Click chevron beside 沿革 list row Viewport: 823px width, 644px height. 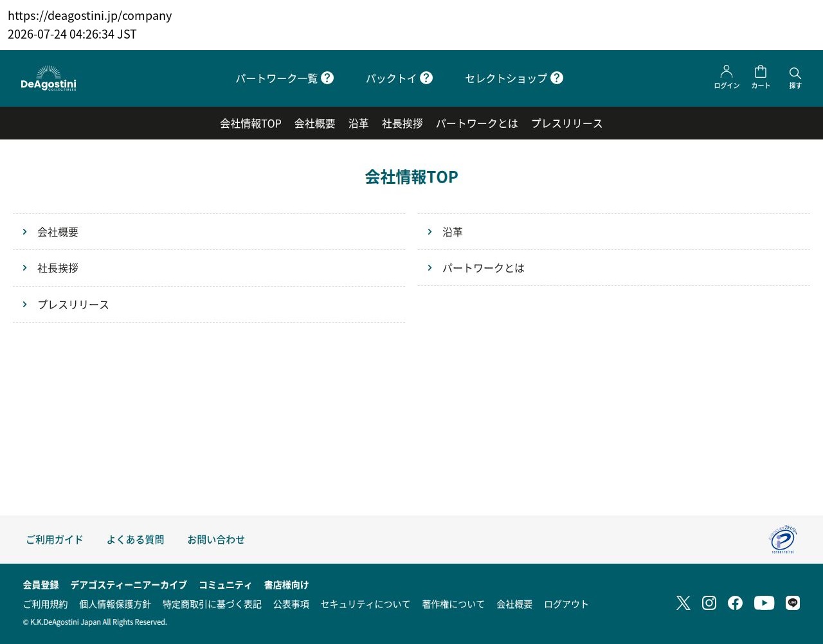(x=430, y=231)
